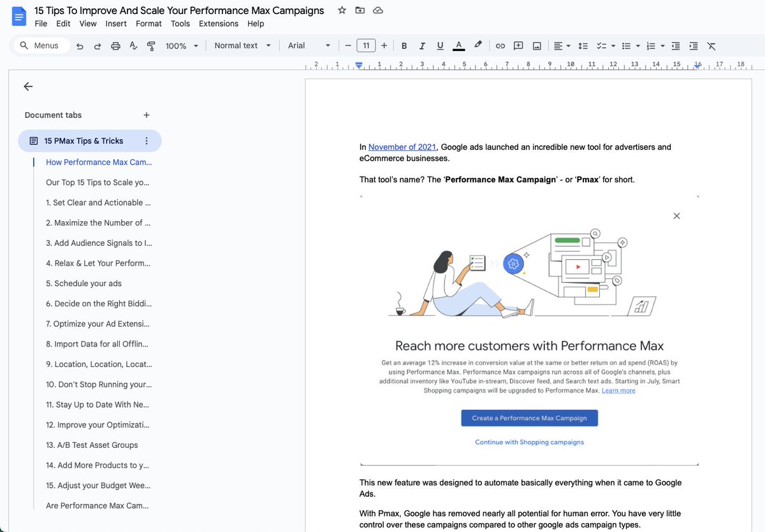Open numbered list options arrow
Image resolution: width=765 pixels, height=532 pixels.
pyautogui.click(x=662, y=46)
